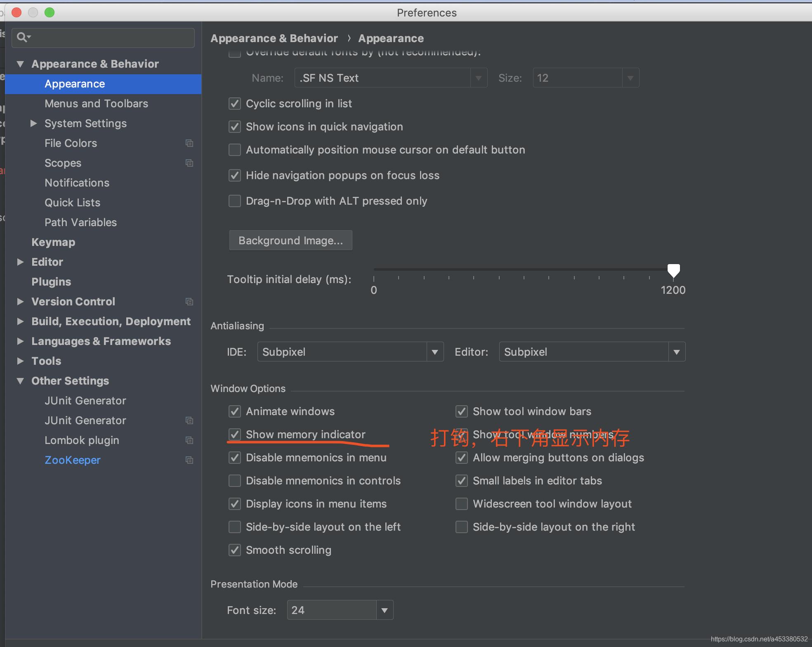Open the IDE antialiasing Subpixel dropdown

pyautogui.click(x=350, y=352)
